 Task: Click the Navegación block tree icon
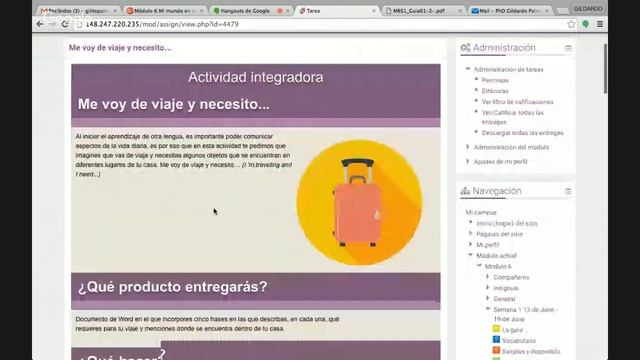[465, 191]
